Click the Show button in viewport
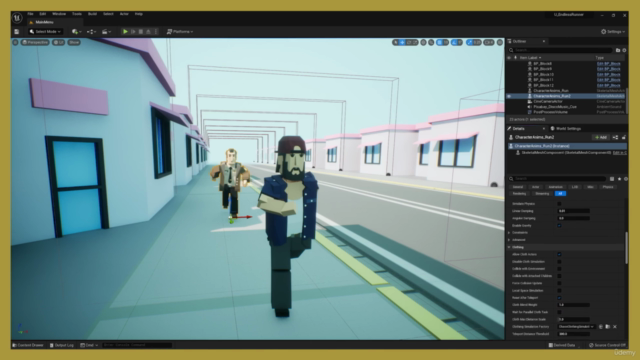The width and height of the screenshot is (640, 360). pos(74,42)
